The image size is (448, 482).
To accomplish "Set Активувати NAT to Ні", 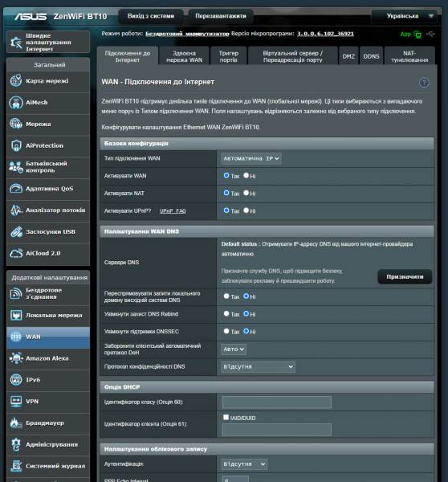I will 246,193.
